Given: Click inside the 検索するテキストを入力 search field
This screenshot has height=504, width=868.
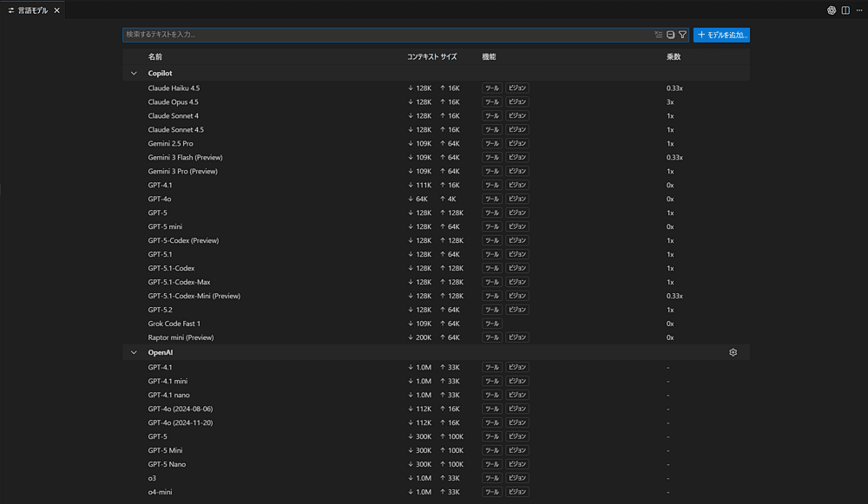Looking at the screenshot, I should coord(347,35).
